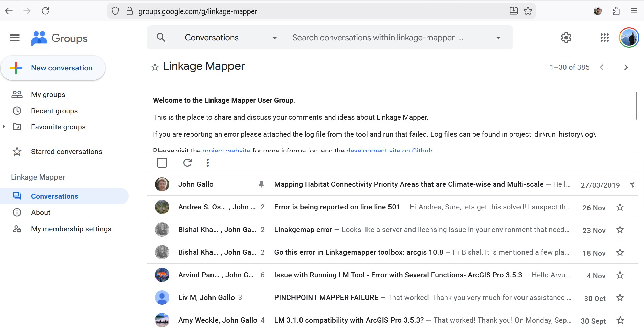Open the project website link
This screenshot has width=644, height=331.
[226, 150]
